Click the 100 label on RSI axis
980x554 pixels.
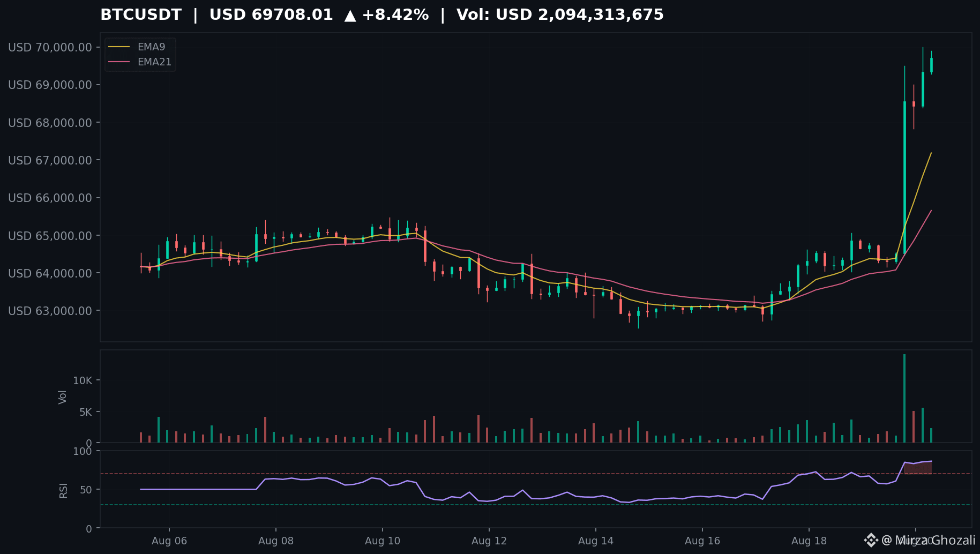point(83,451)
